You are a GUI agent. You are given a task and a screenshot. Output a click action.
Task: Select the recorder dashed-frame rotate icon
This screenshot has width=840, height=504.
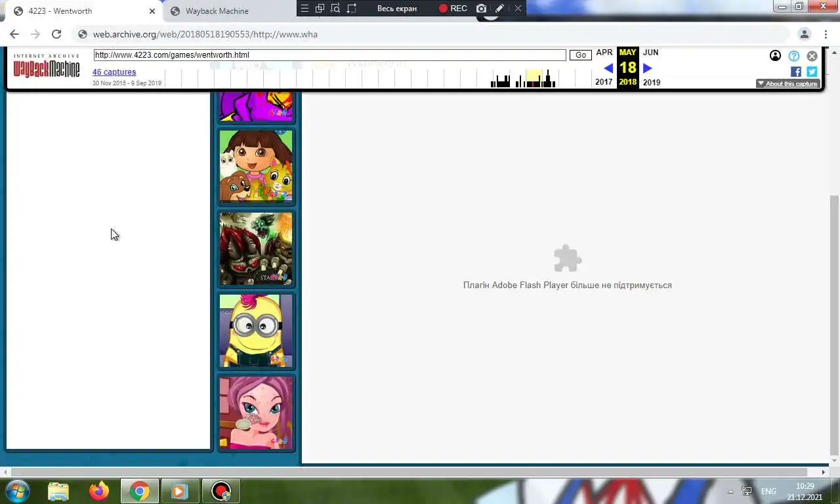[352, 9]
